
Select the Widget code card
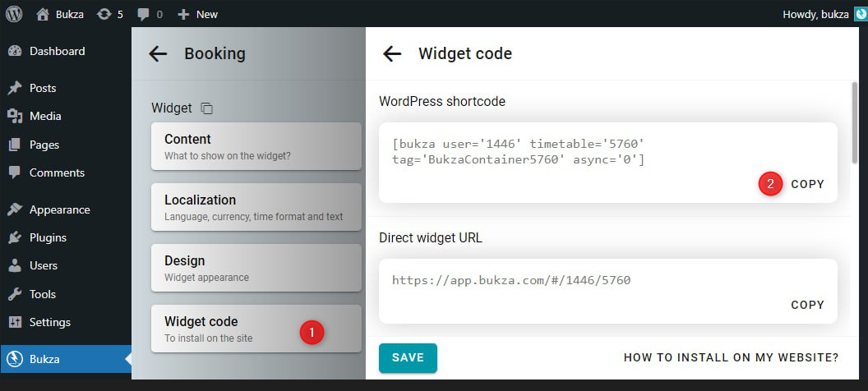[x=256, y=329]
